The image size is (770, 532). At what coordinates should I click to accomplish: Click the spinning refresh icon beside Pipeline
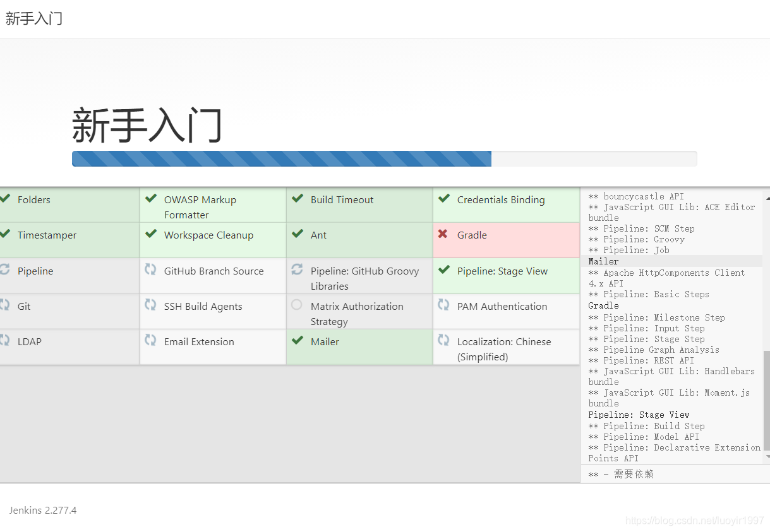(x=4, y=269)
